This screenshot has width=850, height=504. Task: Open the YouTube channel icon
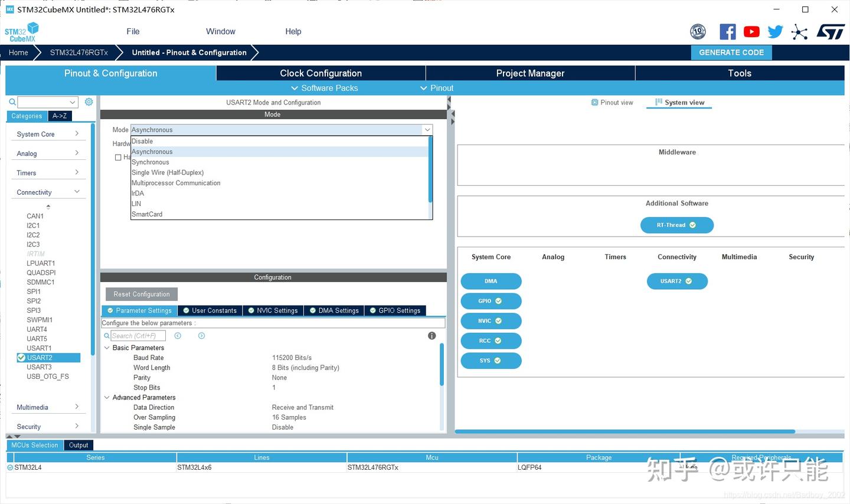[751, 32]
